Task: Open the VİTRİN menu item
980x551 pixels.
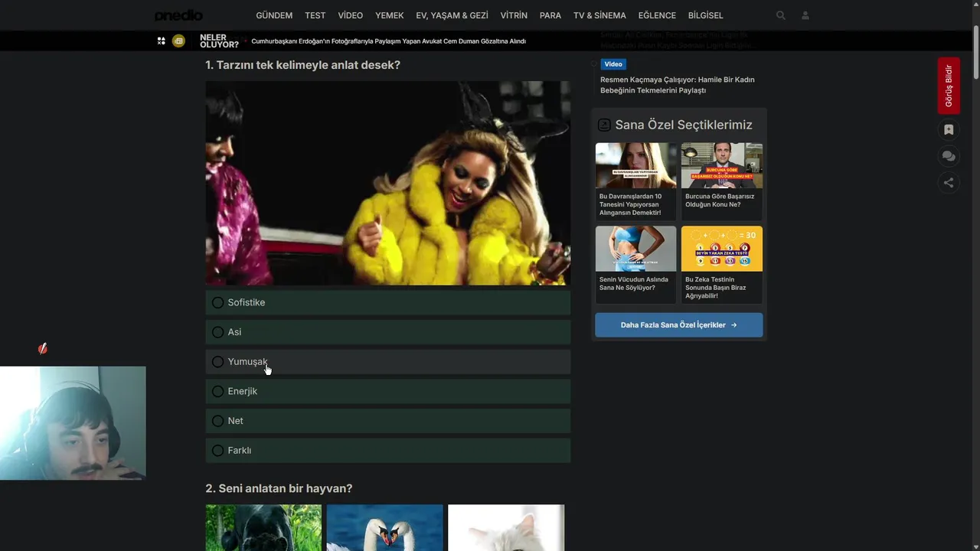Action: coord(514,15)
